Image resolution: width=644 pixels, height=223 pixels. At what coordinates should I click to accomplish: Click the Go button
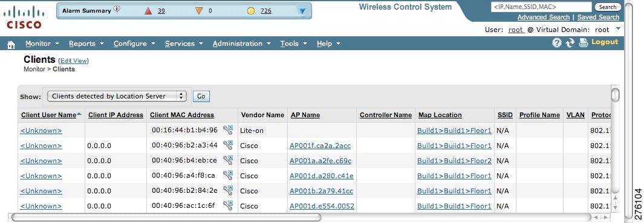[201, 96]
